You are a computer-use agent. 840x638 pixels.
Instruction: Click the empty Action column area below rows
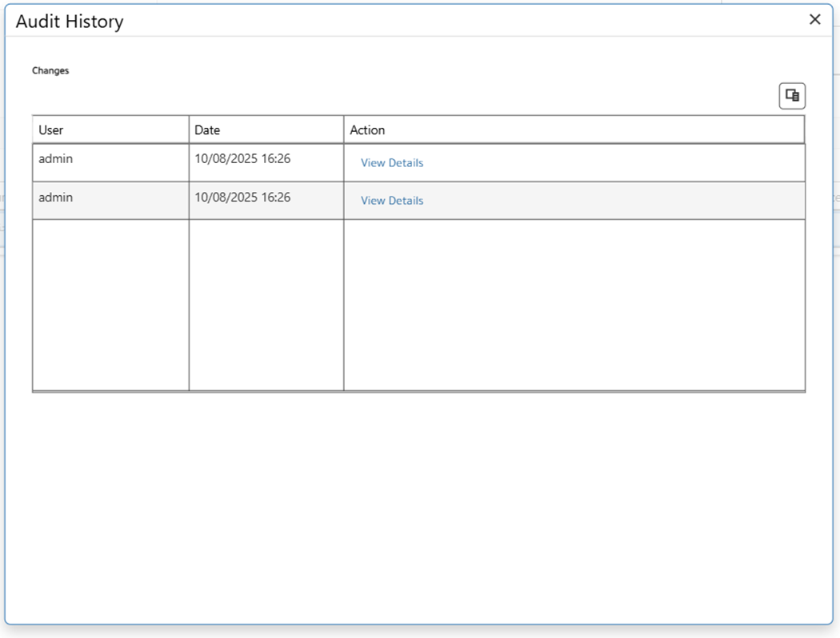[x=574, y=304]
